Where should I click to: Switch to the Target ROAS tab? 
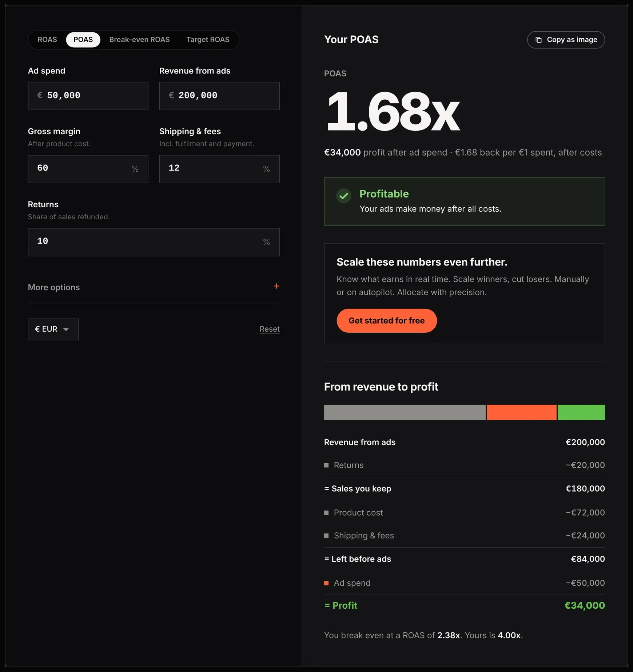[x=208, y=40]
